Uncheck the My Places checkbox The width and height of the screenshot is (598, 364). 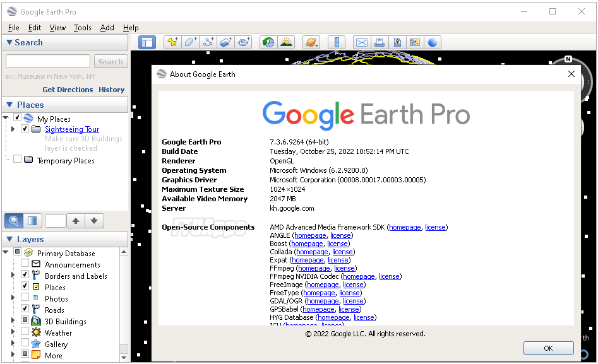tap(17, 117)
